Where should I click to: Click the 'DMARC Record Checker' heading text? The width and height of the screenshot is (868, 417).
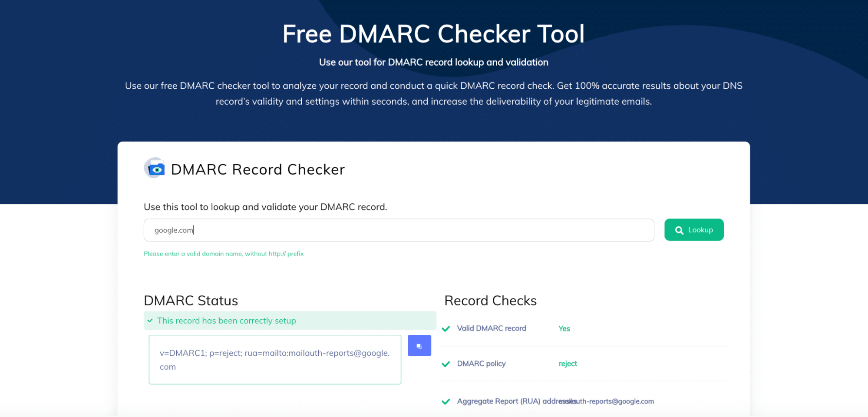258,169
